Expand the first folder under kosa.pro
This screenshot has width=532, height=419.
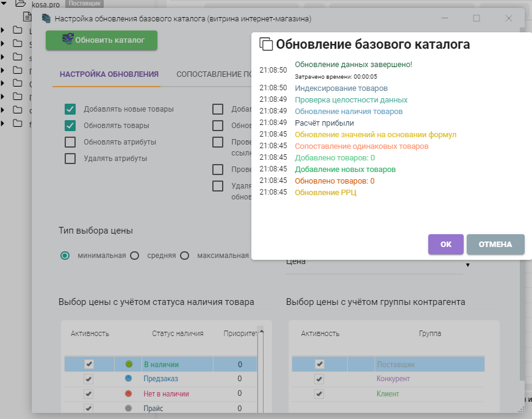point(2,30)
